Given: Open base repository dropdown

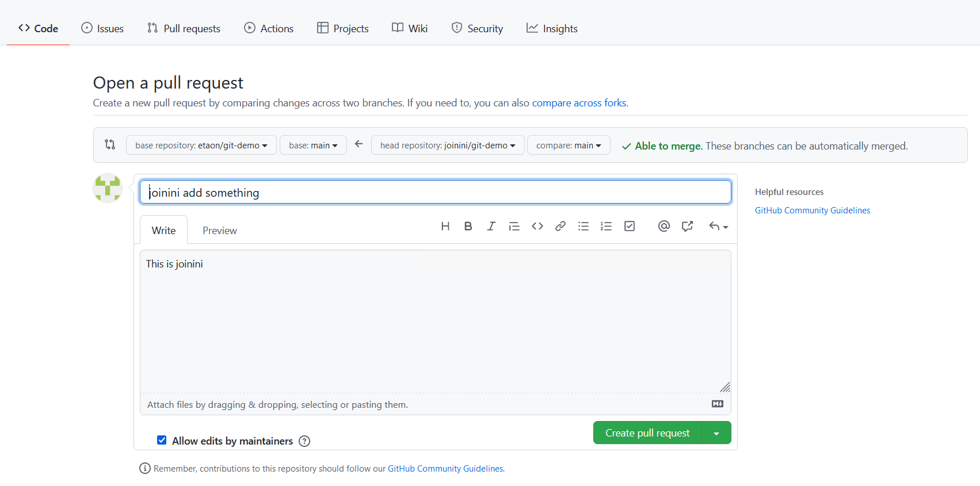Looking at the screenshot, I should pyautogui.click(x=201, y=145).
